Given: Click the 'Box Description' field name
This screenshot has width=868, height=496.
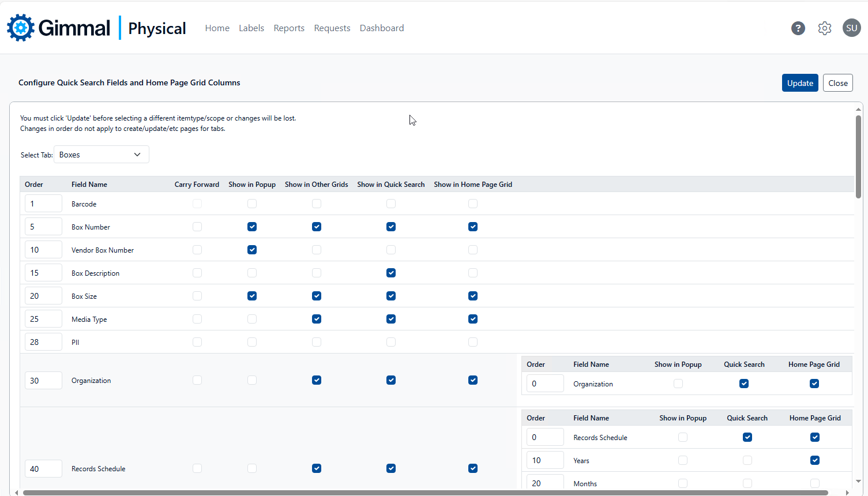Looking at the screenshot, I should [96, 273].
